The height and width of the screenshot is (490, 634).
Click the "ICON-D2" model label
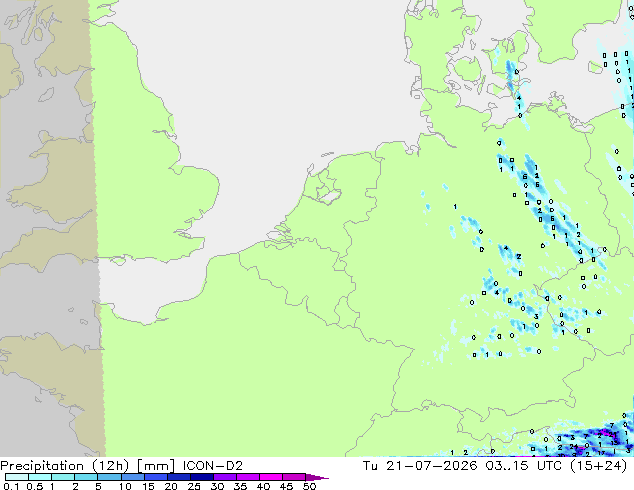[x=213, y=466]
